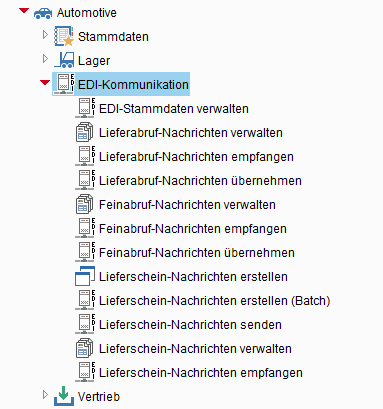Click EDI server icon beside EDI-Stammdaten verwalten
383x409 pixels.
point(85,108)
